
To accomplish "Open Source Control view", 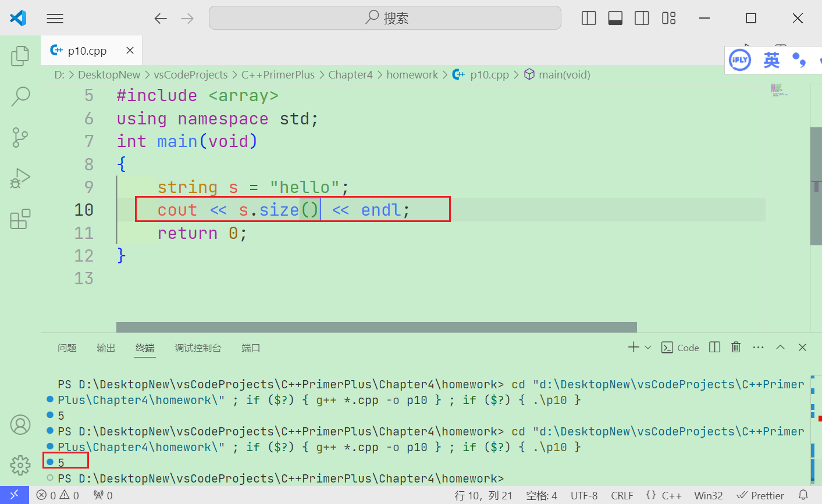I will point(20,138).
